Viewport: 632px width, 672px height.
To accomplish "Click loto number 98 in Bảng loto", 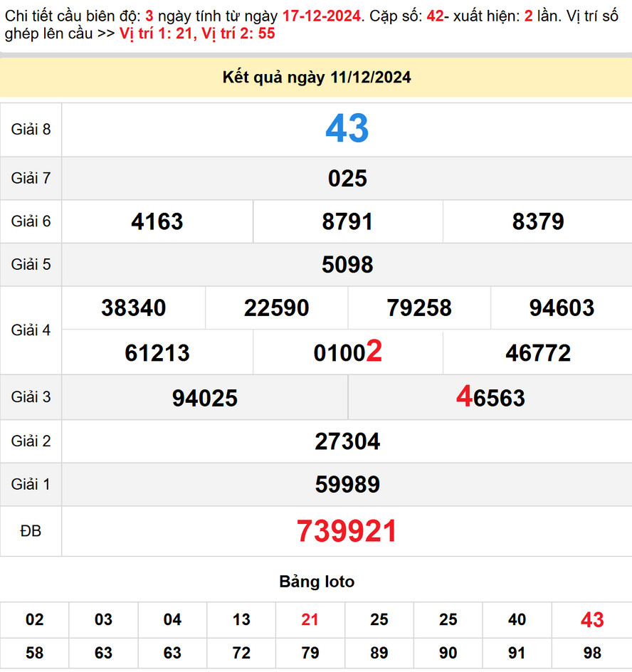I will [591, 653].
